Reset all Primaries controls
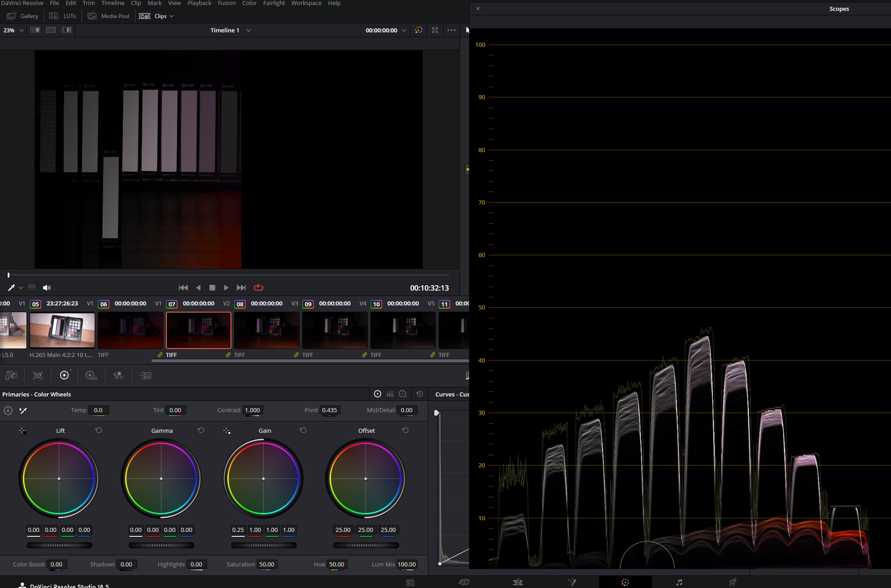 pos(419,393)
